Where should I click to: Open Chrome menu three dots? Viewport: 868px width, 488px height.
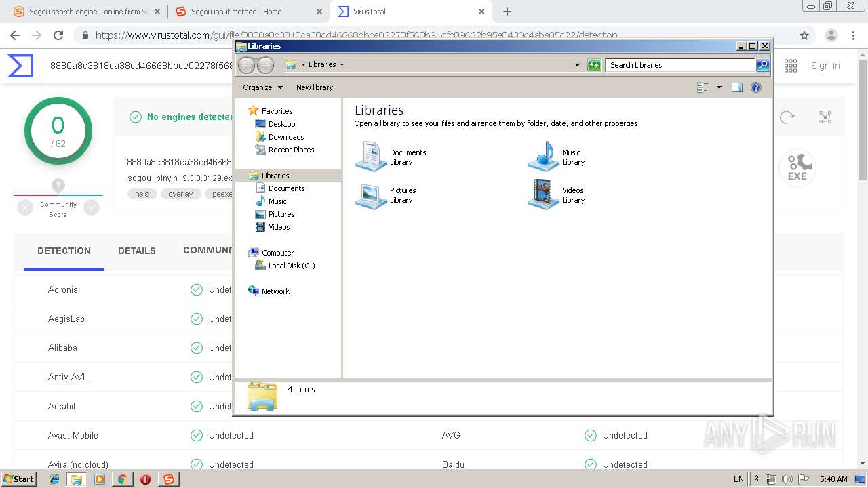click(x=854, y=35)
